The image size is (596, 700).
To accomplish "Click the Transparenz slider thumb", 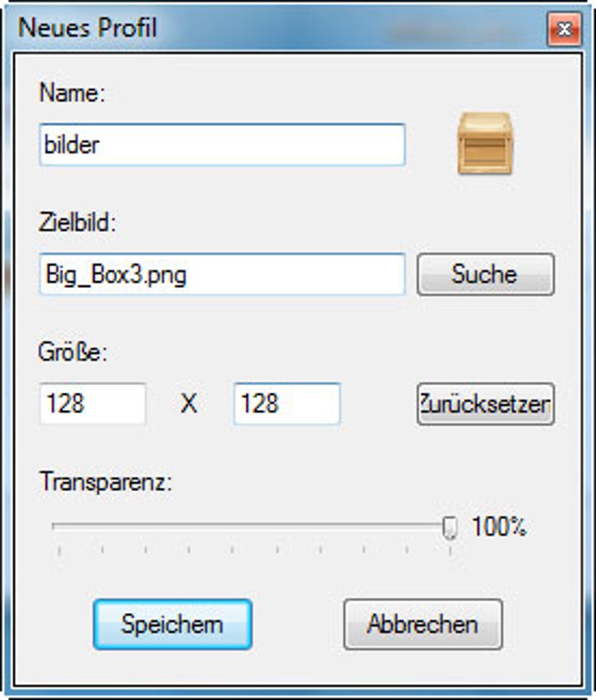I will click(449, 527).
